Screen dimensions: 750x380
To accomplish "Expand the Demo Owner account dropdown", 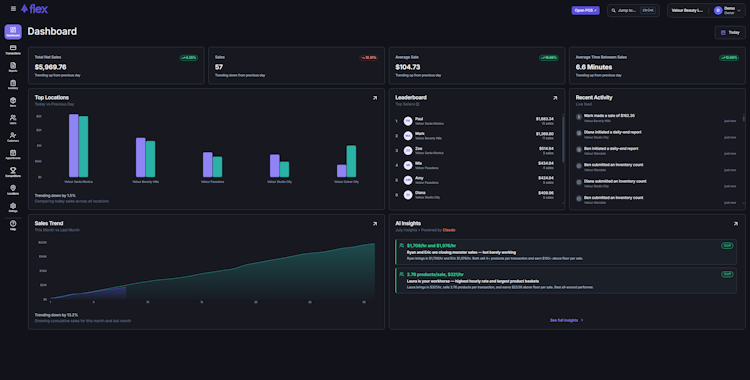I will [727, 11].
